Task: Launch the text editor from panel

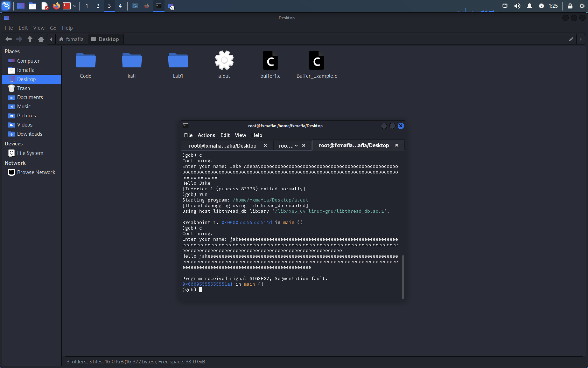Action: coord(44,6)
